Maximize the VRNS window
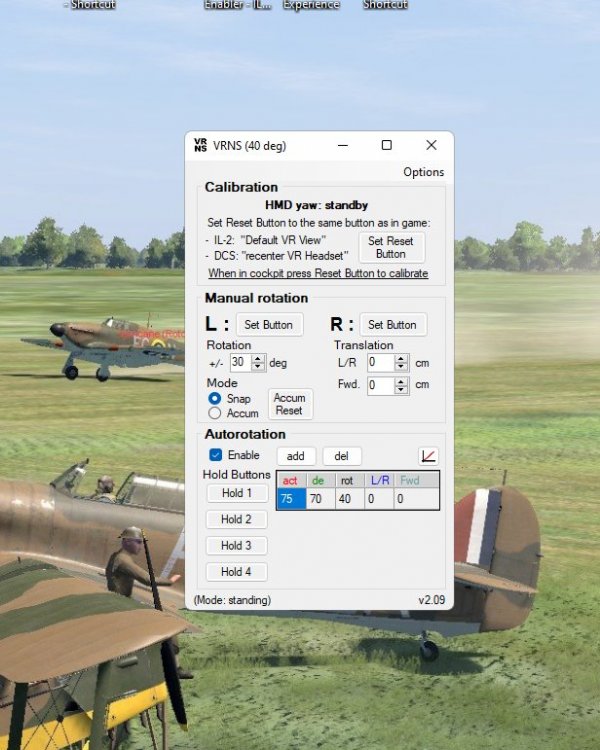The height and width of the screenshot is (750, 600). coord(386,145)
